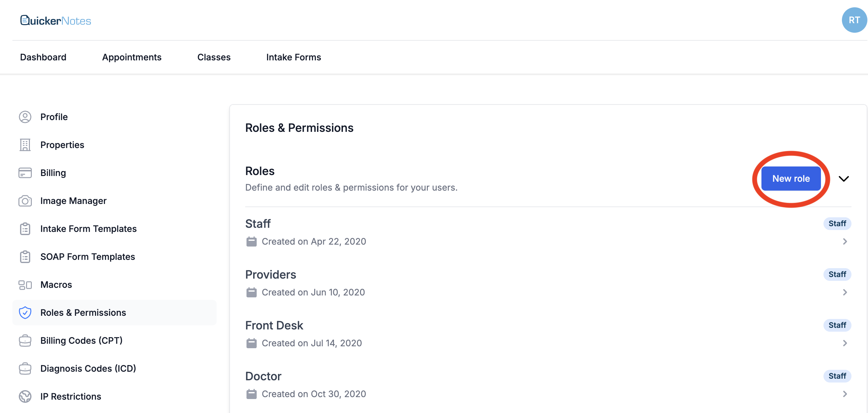Click the Macros layout icon
This screenshot has width=868, height=413.
(25, 285)
